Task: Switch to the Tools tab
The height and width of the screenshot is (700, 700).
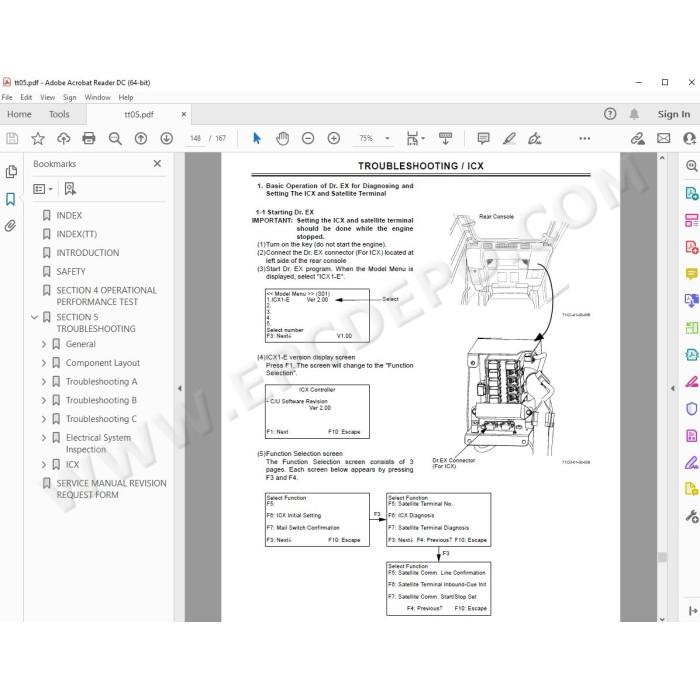Action: (x=59, y=114)
